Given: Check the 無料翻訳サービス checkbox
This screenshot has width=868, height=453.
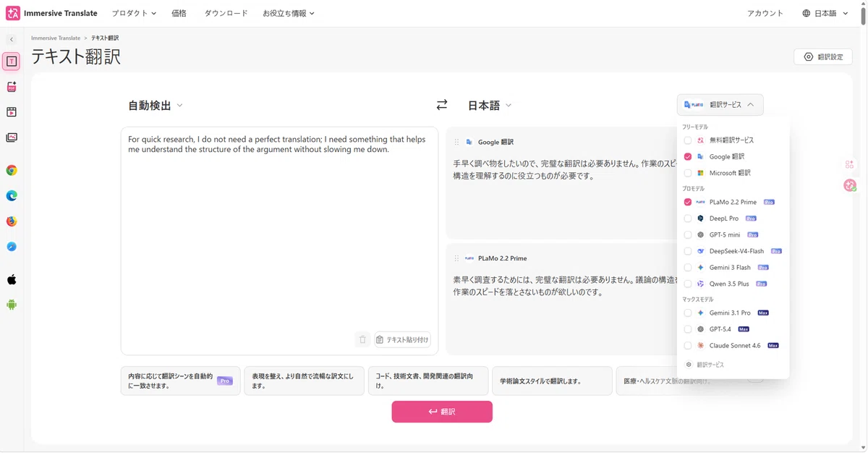Looking at the screenshot, I should [688, 140].
